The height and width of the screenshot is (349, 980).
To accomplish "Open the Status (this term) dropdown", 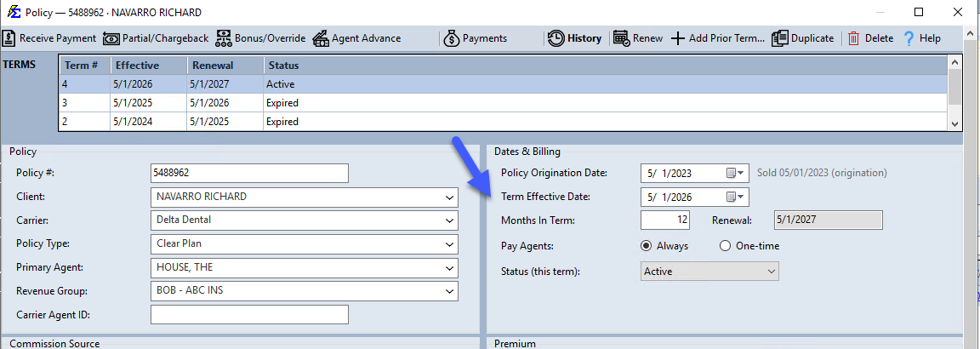I will [x=710, y=272].
